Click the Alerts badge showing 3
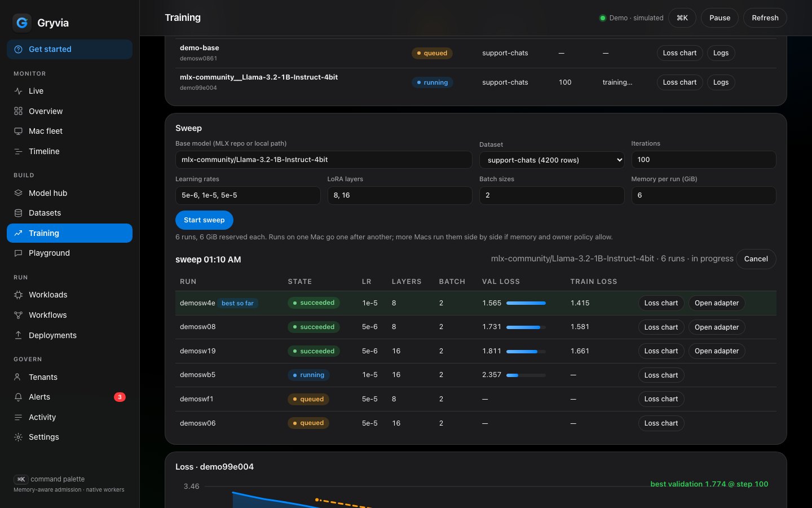Viewport: 812px width, 508px height. click(120, 397)
